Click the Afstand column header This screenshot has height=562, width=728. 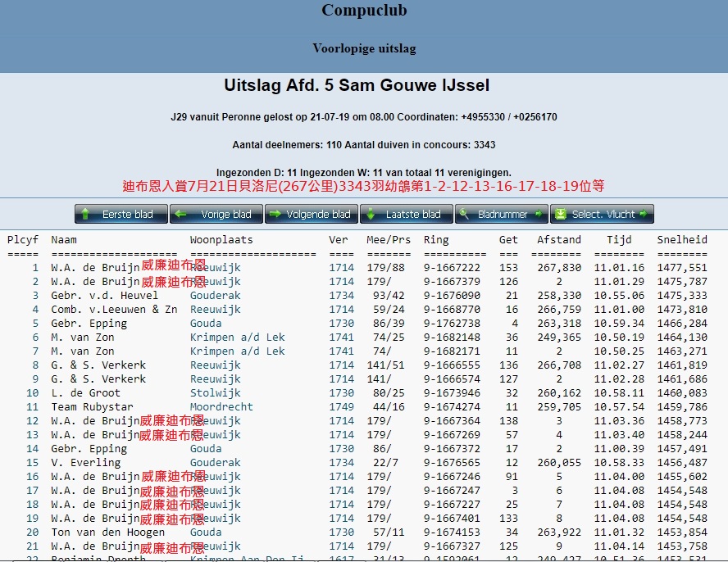559,240
